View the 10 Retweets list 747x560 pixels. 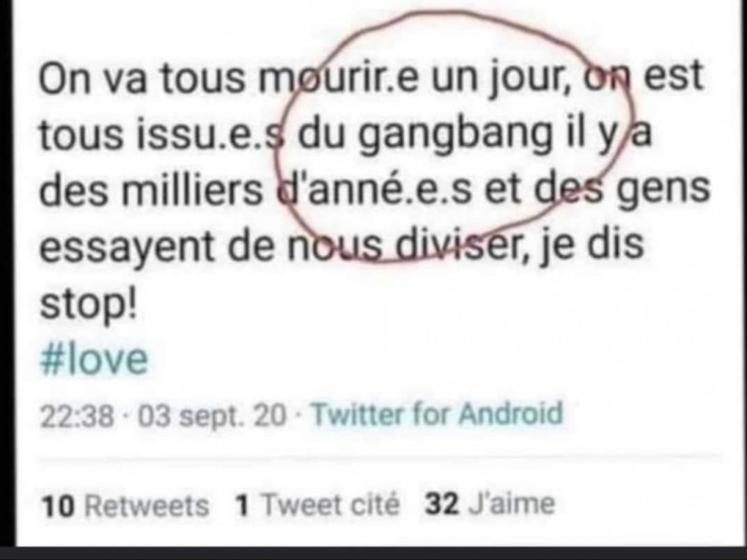click(125, 506)
